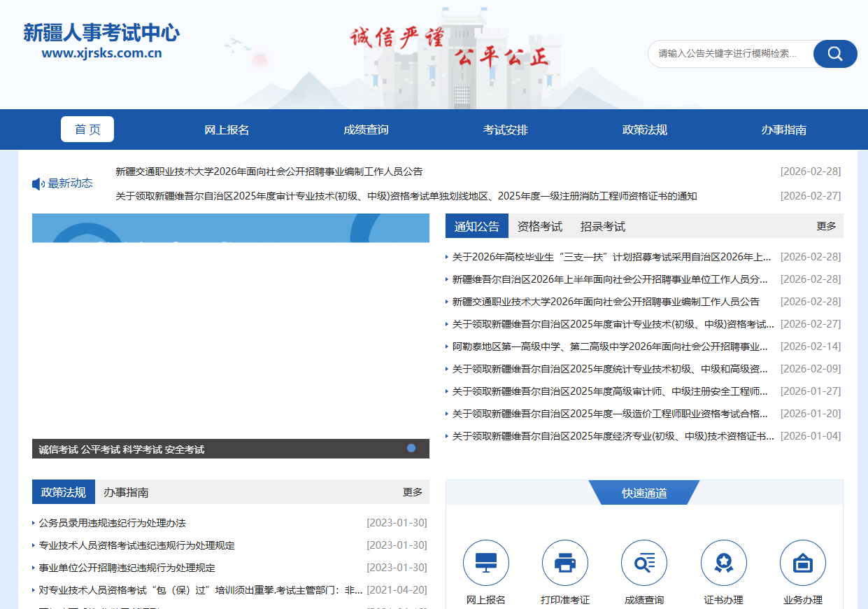
Task: Select the 办事指南 tab beside 政策法规
Action: (126, 492)
